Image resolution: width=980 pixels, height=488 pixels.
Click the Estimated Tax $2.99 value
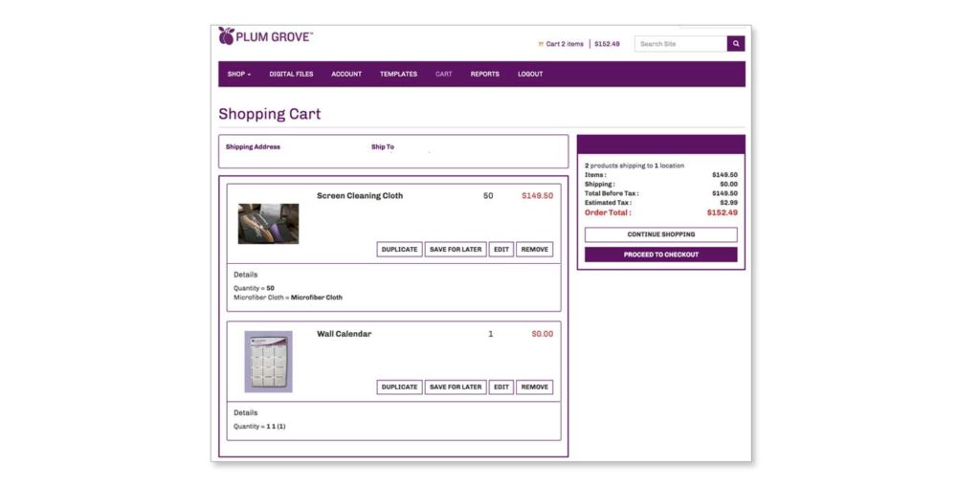728,203
